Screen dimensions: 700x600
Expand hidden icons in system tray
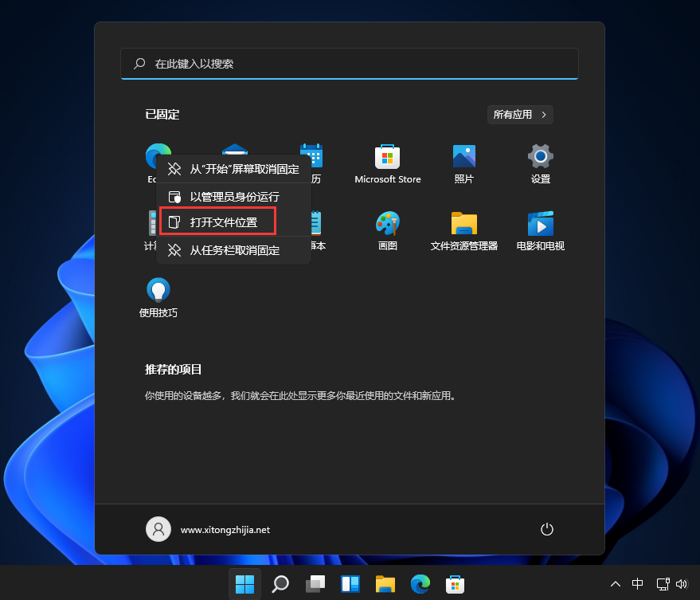click(x=616, y=584)
